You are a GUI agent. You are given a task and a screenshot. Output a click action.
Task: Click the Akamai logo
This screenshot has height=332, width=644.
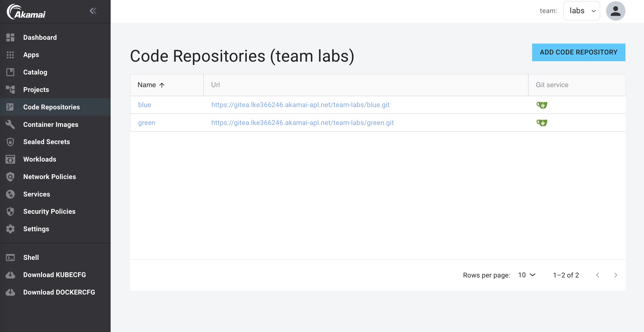(26, 12)
